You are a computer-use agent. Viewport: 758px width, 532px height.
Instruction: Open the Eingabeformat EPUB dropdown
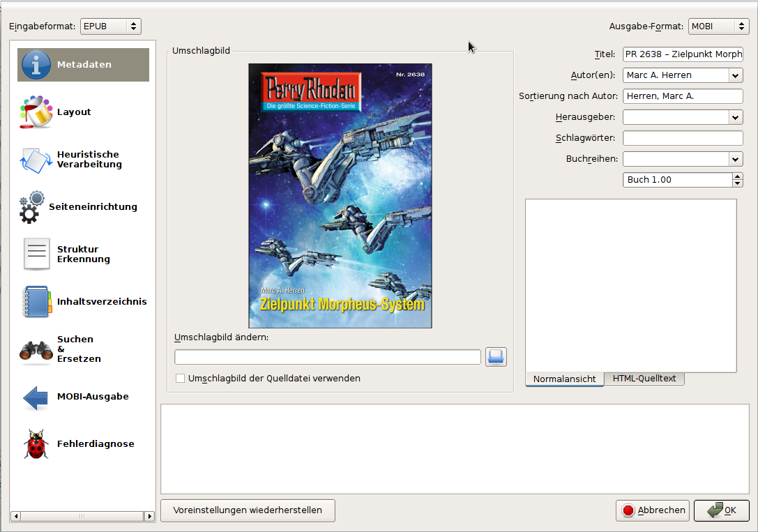pos(111,26)
